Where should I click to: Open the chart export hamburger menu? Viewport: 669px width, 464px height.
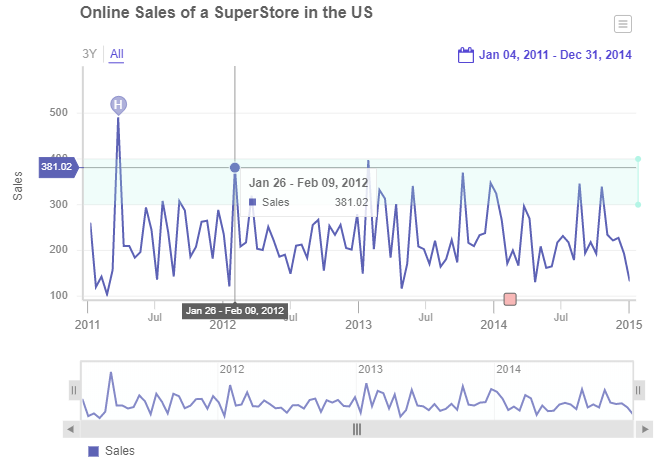point(622,24)
